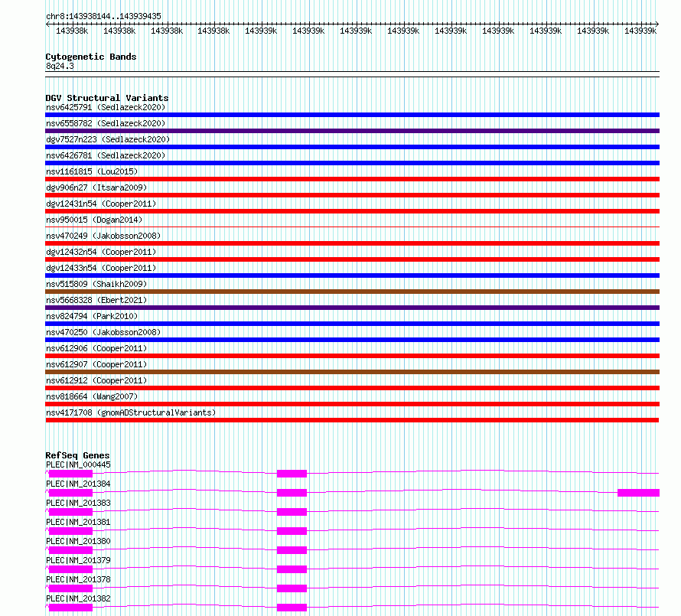This screenshot has width=681, height=616.
Task: Open variant dgv906n27 (Itsara2009) label
Action: point(96,187)
